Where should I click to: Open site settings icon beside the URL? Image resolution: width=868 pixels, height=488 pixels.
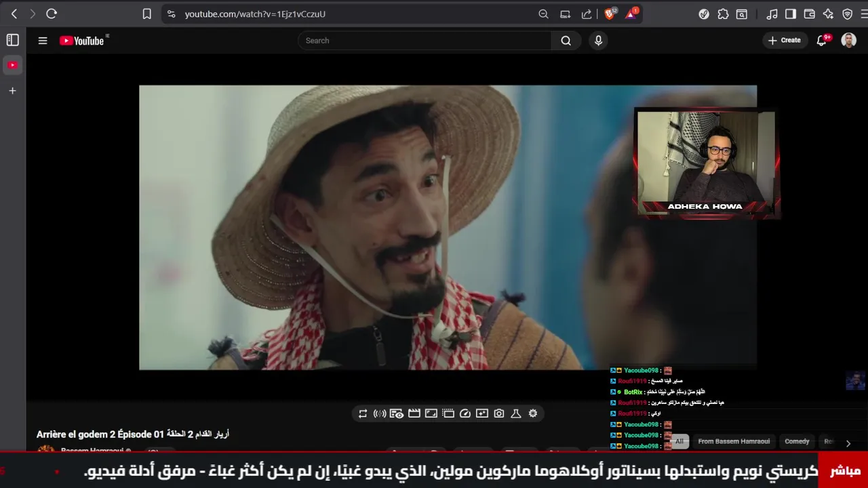171,14
